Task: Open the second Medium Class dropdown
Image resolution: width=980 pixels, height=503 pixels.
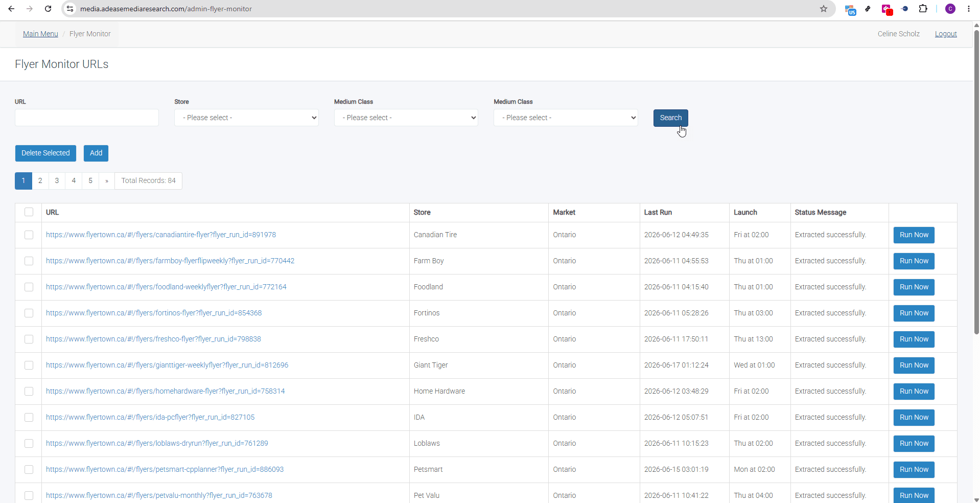Action: [x=566, y=118]
